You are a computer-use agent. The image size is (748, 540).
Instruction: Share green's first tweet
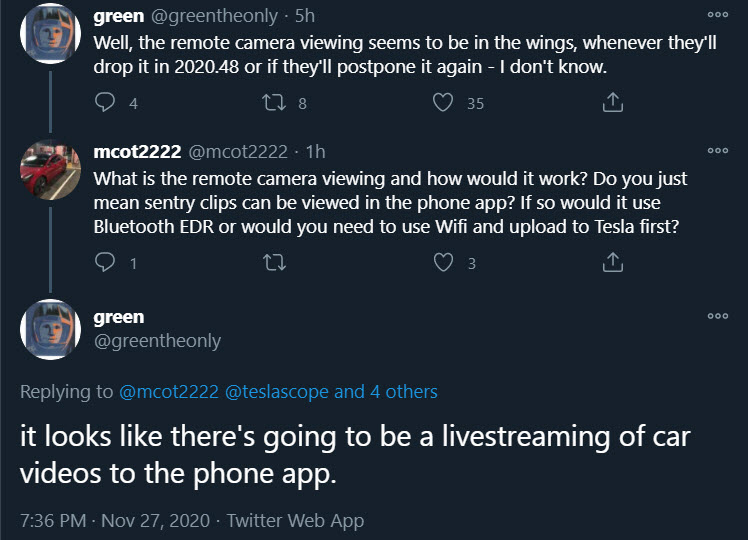pos(614,102)
